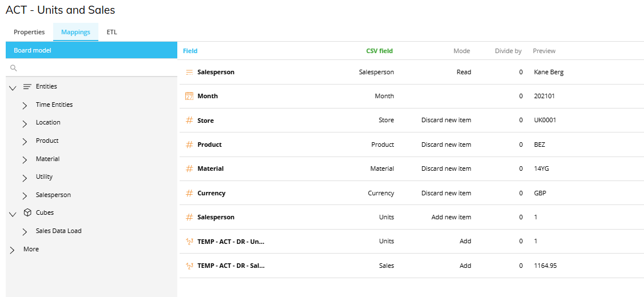Click the Currency CSV field cell

[x=381, y=193]
